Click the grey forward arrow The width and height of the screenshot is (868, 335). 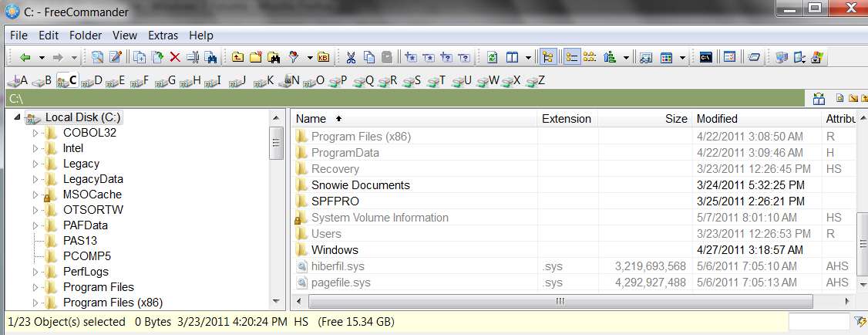coord(58,57)
